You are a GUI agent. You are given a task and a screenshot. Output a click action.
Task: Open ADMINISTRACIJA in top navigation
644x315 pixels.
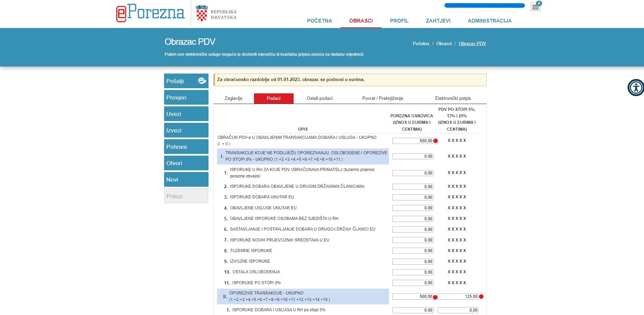(489, 21)
